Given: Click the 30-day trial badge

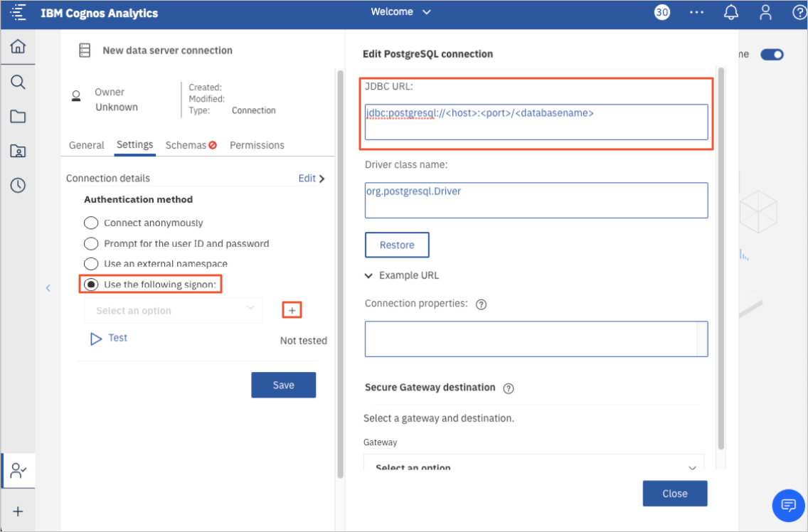Looking at the screenshot, I should pyautogui.click(x=662, y=12).
